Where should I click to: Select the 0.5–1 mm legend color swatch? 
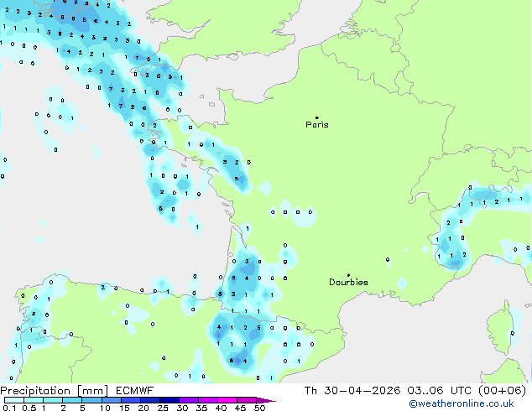(34, 400)
